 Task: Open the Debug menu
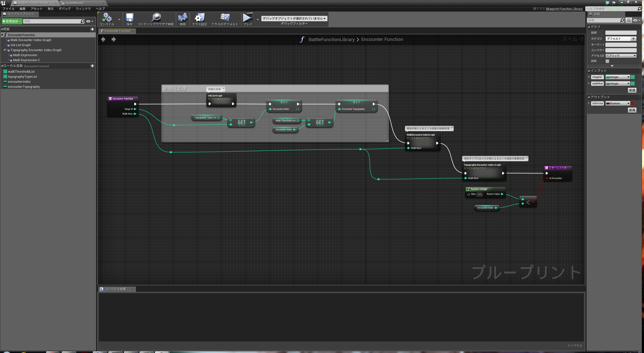pyautogui.click(x=64, y=9)
